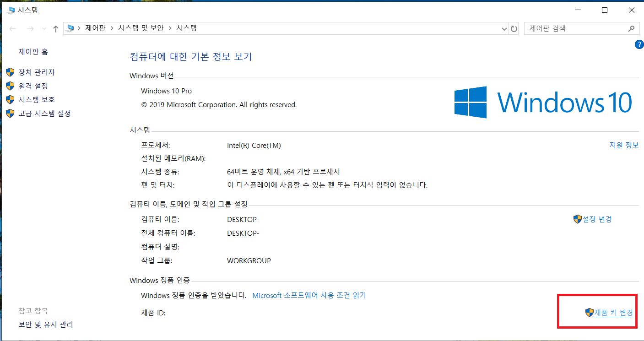Image resolution: width=644 pixels, height=341 pixels.
Task: Click the Windows 정품 인증을 받았습니다 text
Action: 194,296
